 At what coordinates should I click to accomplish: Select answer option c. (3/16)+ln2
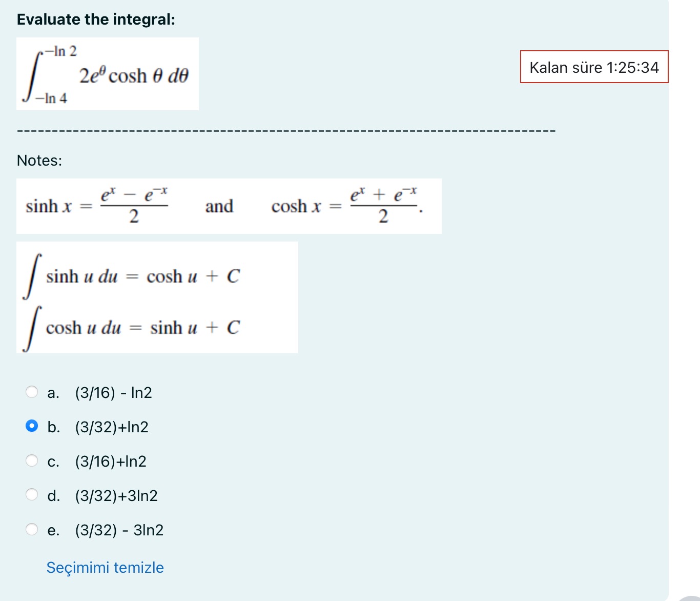(x=32, y=460)
